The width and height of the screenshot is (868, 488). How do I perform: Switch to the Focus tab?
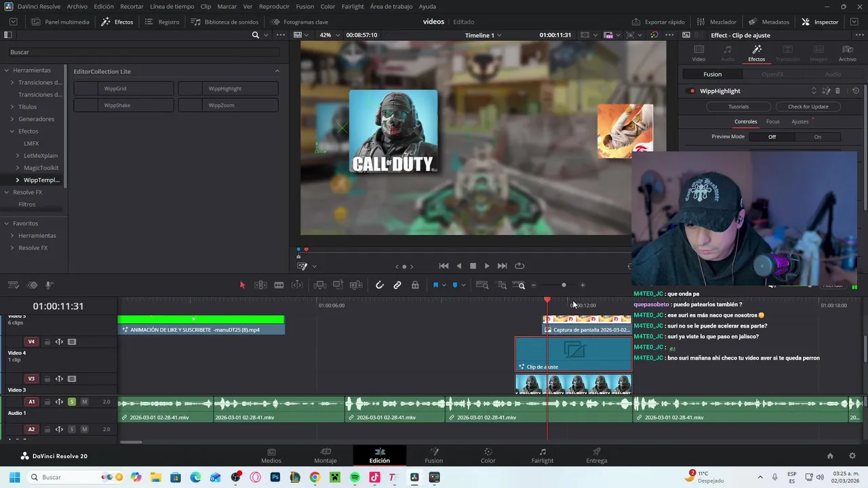click(x=773, y=122)
